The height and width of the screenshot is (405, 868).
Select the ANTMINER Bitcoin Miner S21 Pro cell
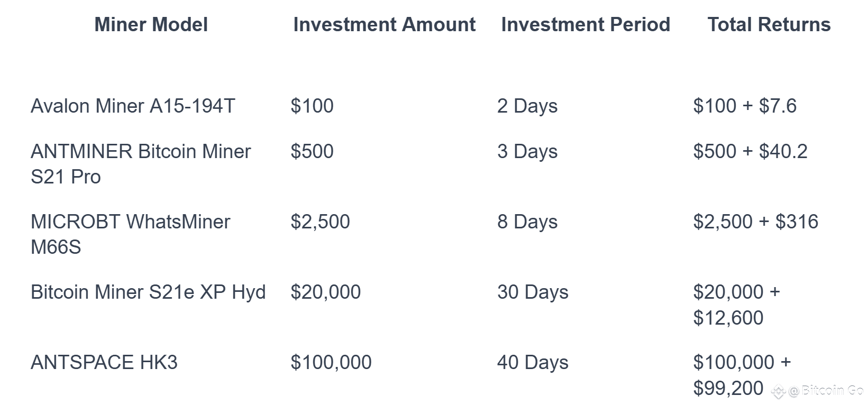click(140, 164)
